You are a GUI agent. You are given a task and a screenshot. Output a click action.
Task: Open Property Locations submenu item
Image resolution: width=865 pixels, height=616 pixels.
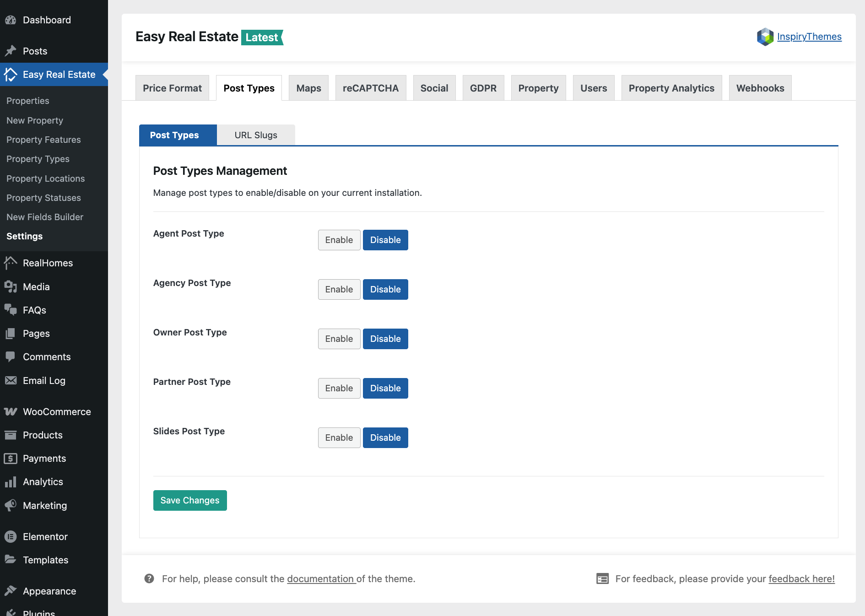pyautogui.click(x=46, y=178)
